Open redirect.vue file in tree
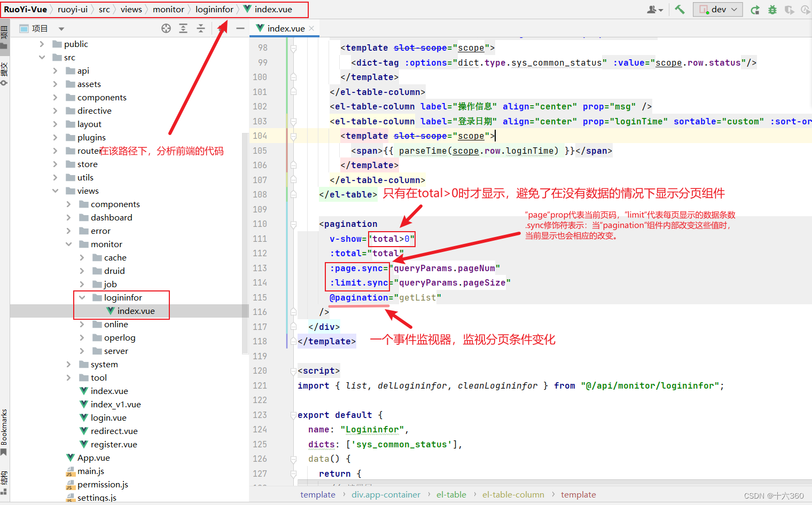 pos(114,431)
